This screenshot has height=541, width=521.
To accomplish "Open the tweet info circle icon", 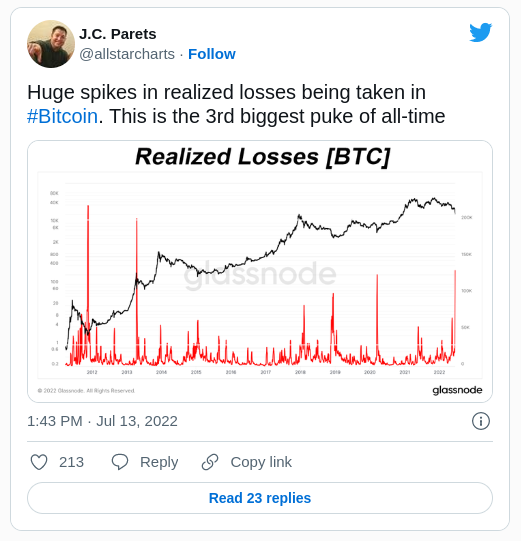I will [481, 421].
